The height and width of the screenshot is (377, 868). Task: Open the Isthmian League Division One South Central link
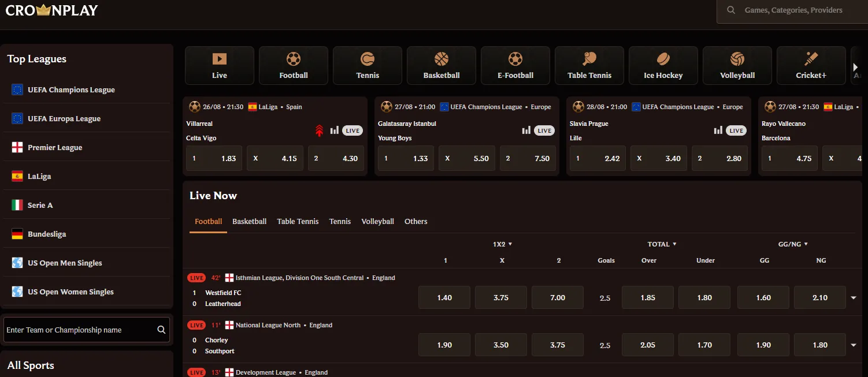[300, 278]
